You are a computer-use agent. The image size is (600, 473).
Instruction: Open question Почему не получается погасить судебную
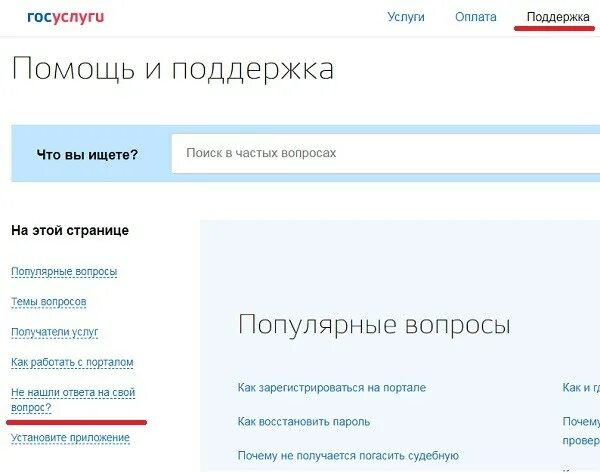[x=348, y=456]
